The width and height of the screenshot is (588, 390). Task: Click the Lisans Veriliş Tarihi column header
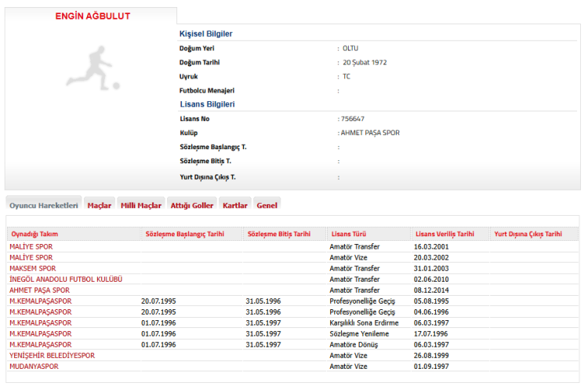coord(445,234)
